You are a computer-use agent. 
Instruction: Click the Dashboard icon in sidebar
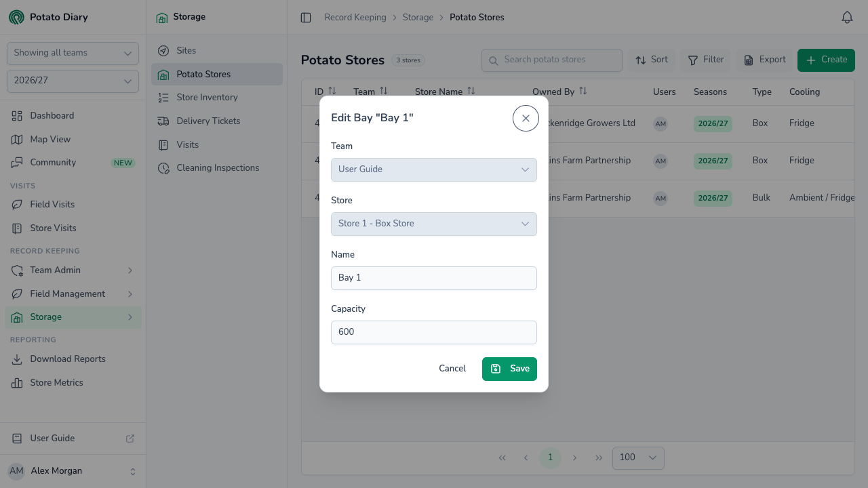(x=17, y=116)
